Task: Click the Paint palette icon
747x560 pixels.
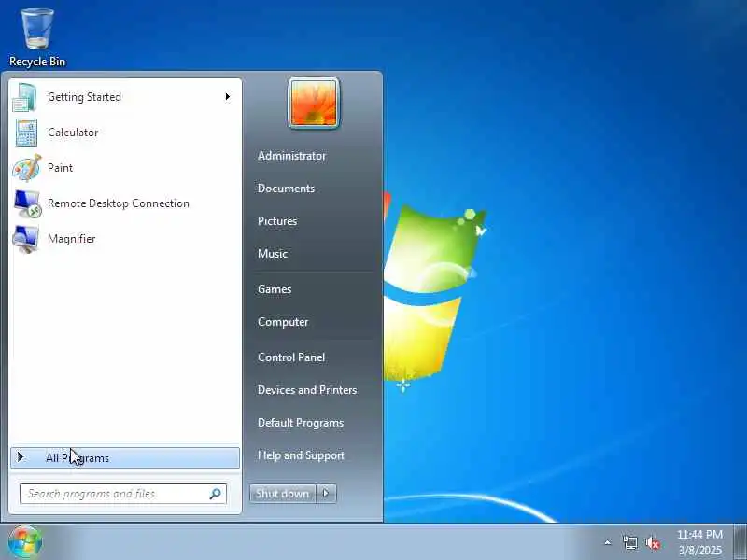Action: pos(27,168)
